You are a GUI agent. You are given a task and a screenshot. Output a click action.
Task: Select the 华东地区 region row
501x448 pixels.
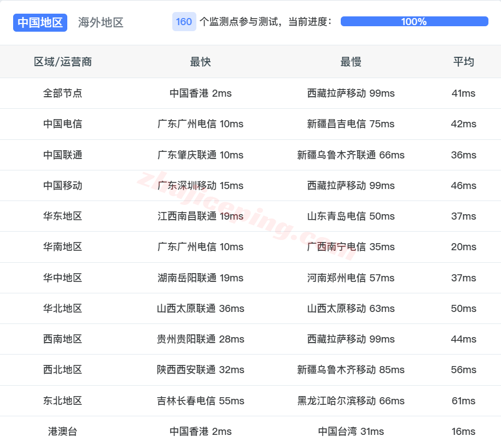click(63, 216)
